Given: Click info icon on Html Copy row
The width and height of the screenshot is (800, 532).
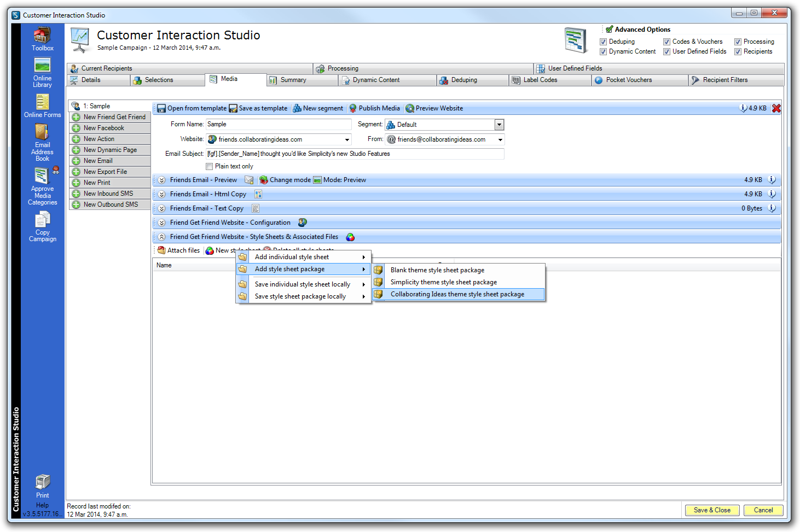Looking at the screenshot, I should click(772, 194).
